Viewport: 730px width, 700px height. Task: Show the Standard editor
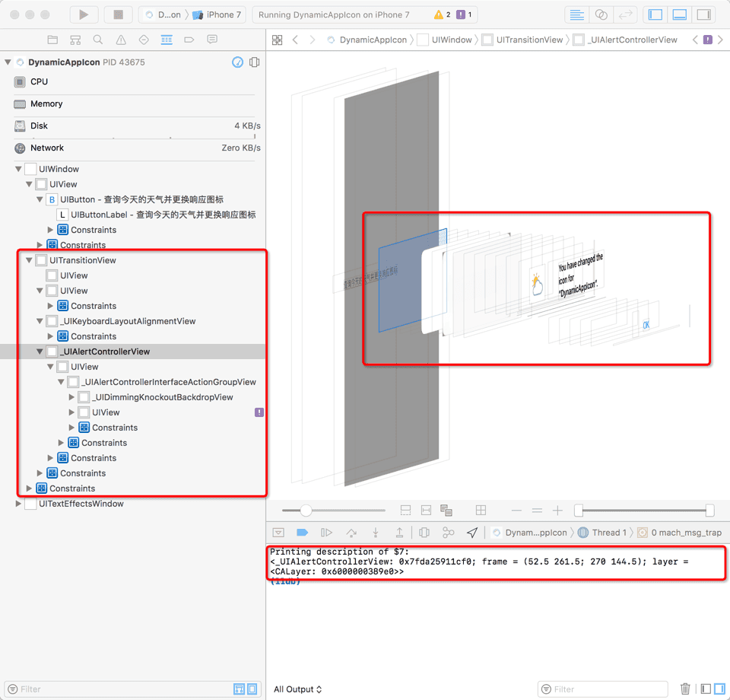click(577, 15)
